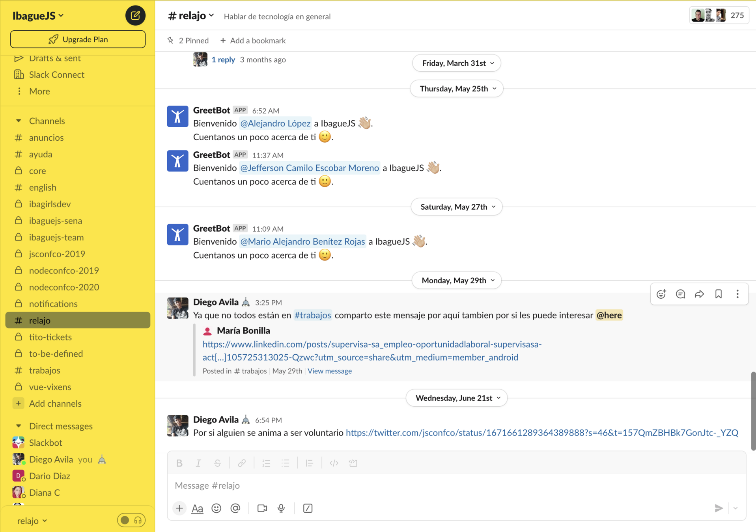
Task: Click the ordered list icon
Action: coord(266,463)
